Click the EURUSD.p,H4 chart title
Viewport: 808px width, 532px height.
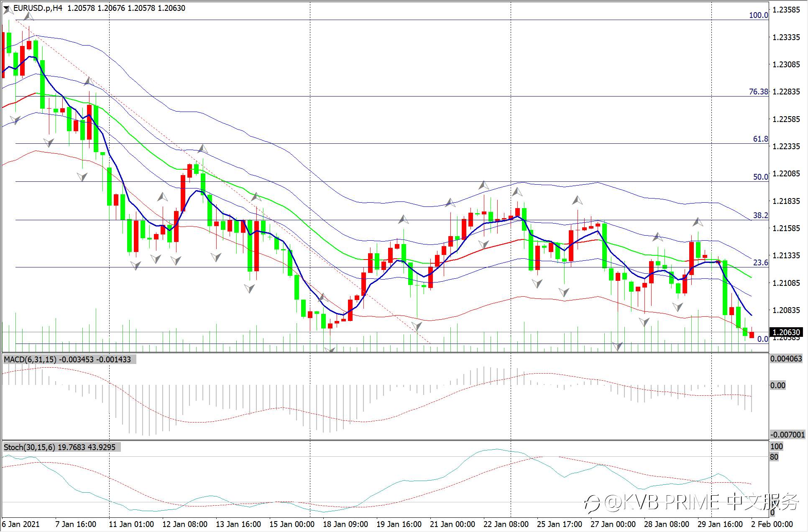coord(38,8)
